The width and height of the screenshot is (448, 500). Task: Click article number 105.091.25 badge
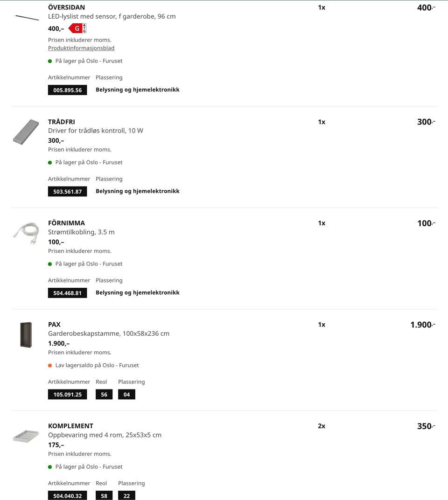click(67, 395)
